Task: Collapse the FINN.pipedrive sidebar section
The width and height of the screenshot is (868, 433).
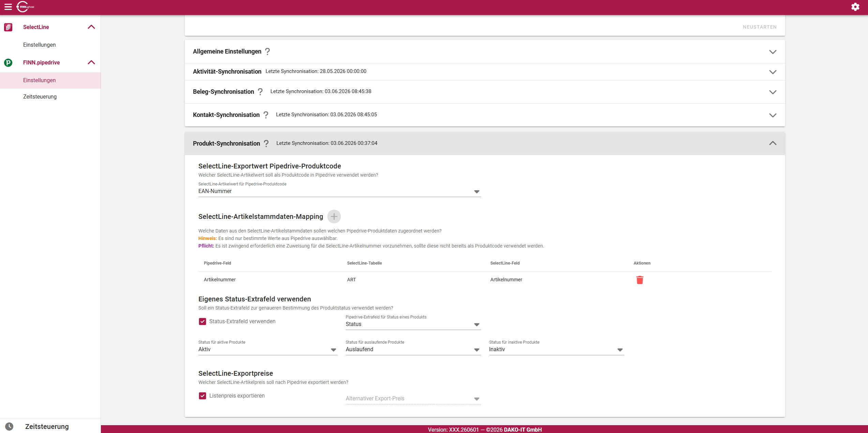Action: [91, 63]
